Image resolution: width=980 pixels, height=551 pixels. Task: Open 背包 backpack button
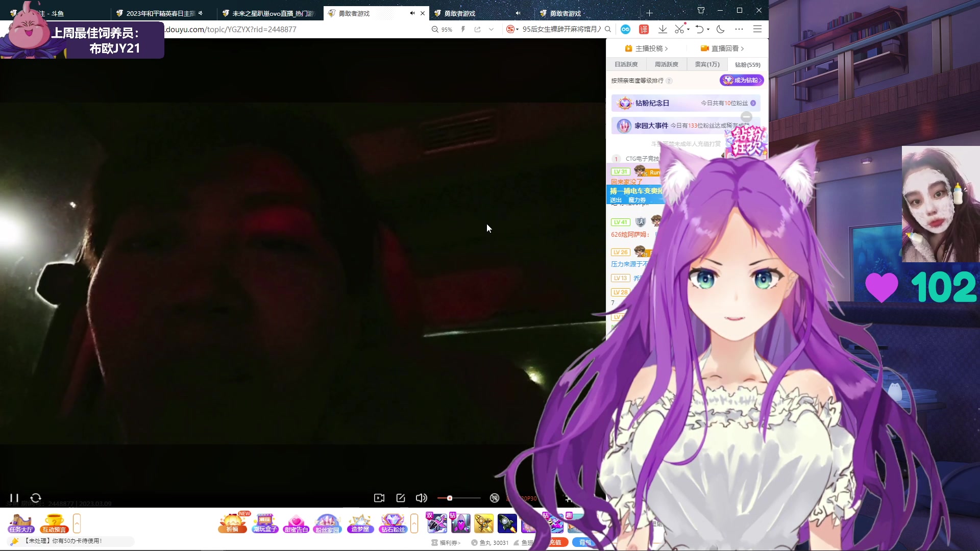(x=584, y=542)
